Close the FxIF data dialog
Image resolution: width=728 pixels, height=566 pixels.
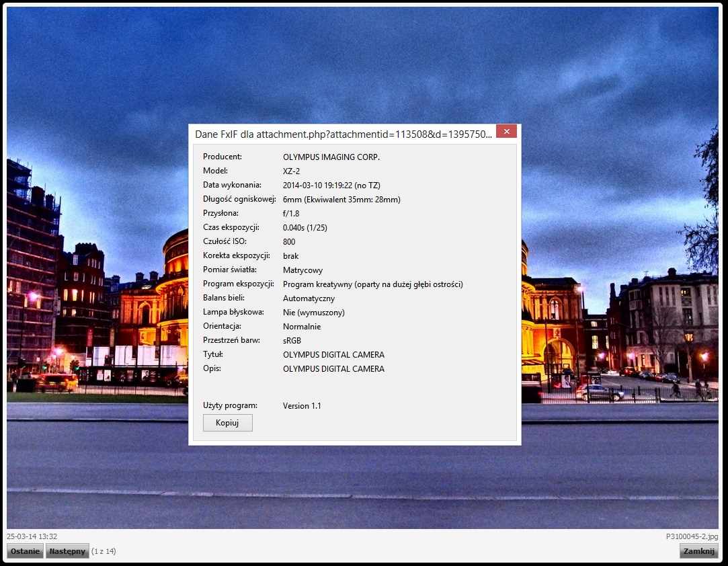point(506,131)
